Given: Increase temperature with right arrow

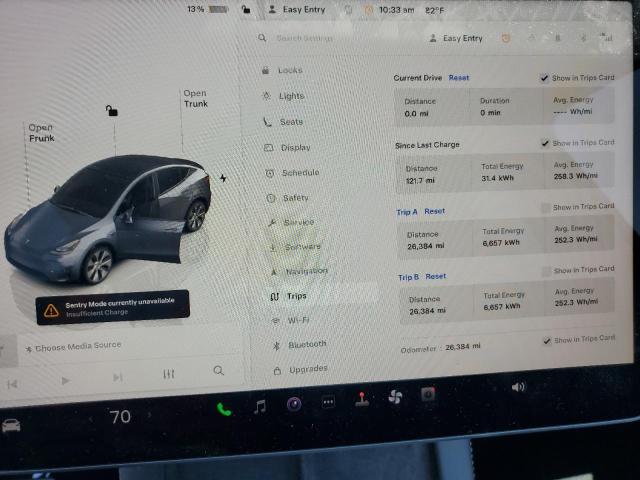Looking at the screenshot, I should tap(149, 415).
